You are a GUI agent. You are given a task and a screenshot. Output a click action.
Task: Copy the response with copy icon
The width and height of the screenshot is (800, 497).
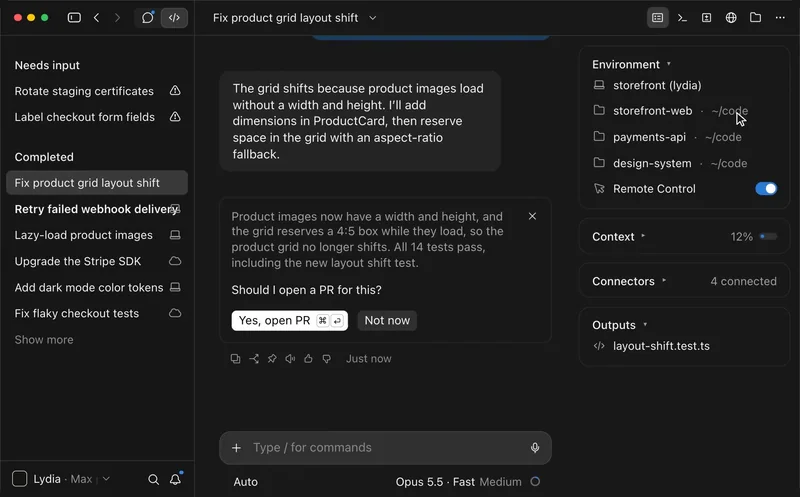(x=235, y=359)
